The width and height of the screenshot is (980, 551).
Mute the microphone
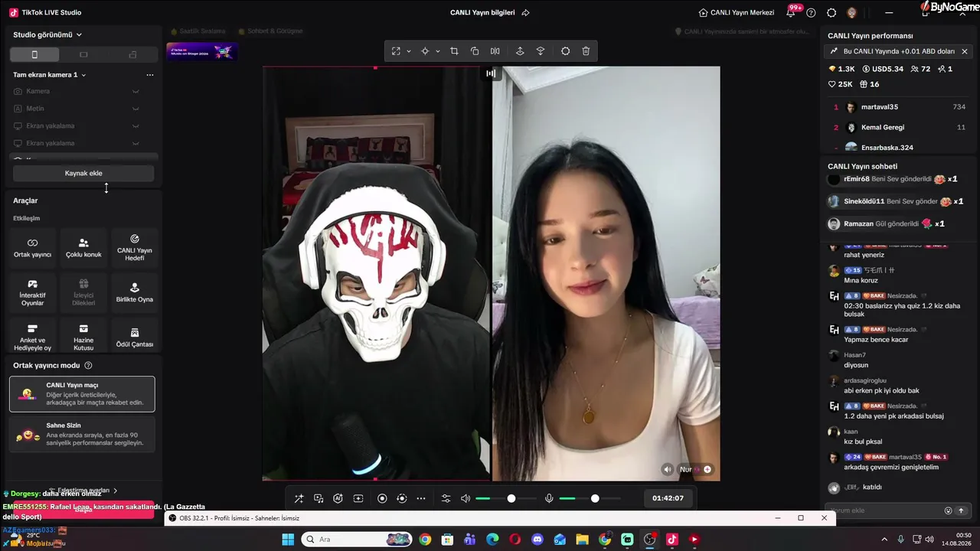coord(549,498)
